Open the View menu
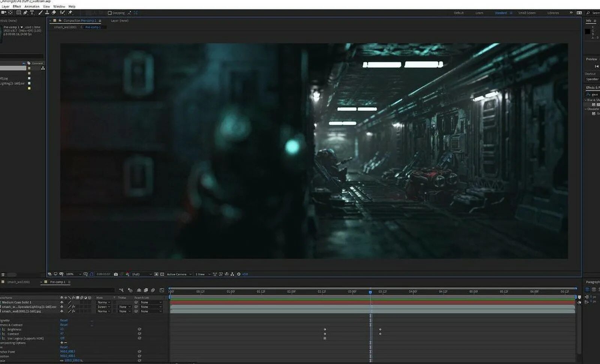This screenshot has width=600, height=364. [46, 6]
